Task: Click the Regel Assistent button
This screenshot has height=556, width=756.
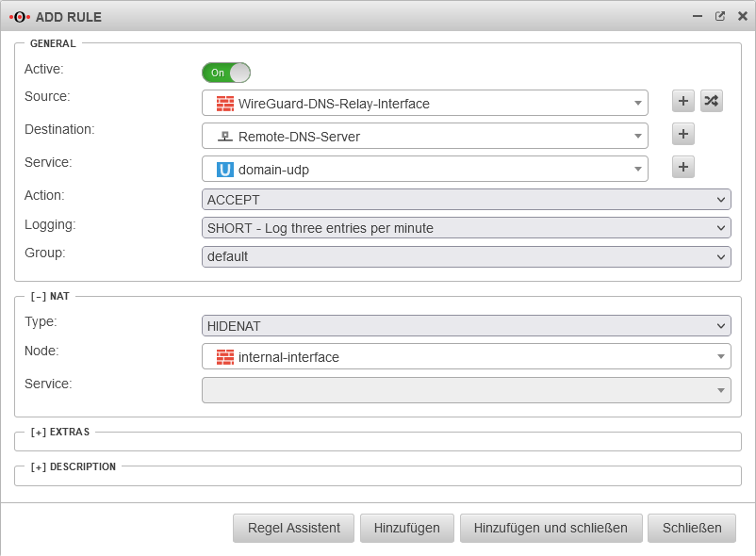Action: (x=293, y=528)
